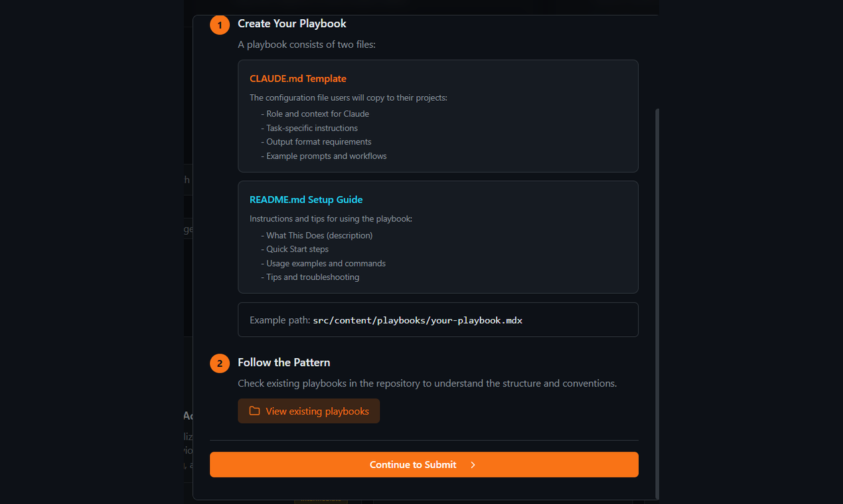This screenshot has height=504, width=843.
Task: Click the Create Your Playbook heading
Action: click(x=292, y=23)
